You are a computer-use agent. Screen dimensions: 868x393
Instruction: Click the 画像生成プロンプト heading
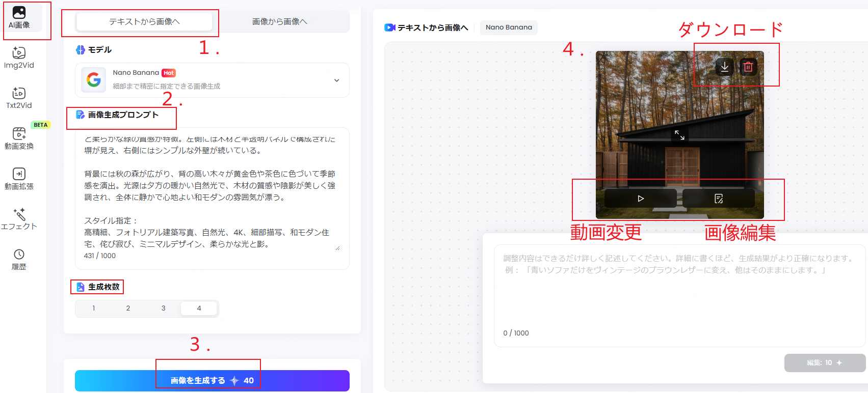click(x=123, y=115)
